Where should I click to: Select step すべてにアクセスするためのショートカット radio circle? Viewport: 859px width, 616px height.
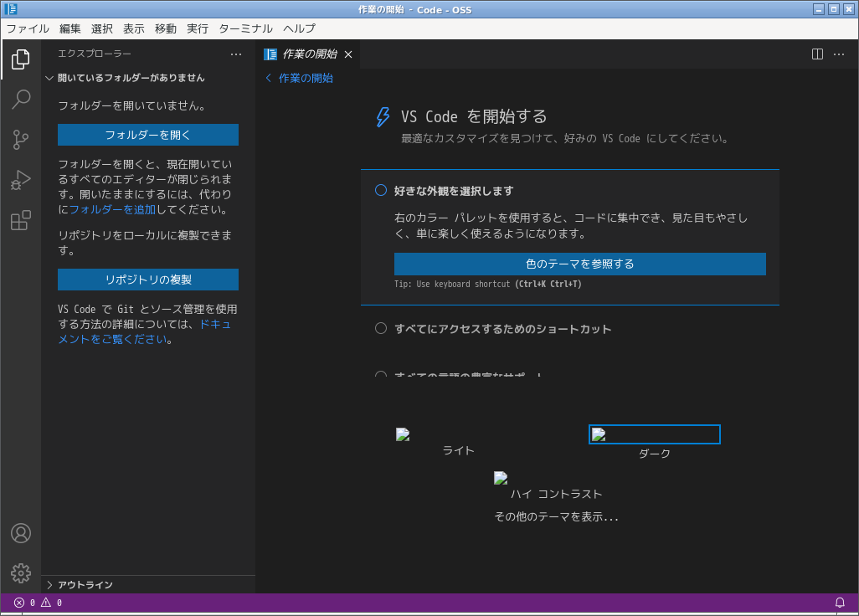coord(381,328)
